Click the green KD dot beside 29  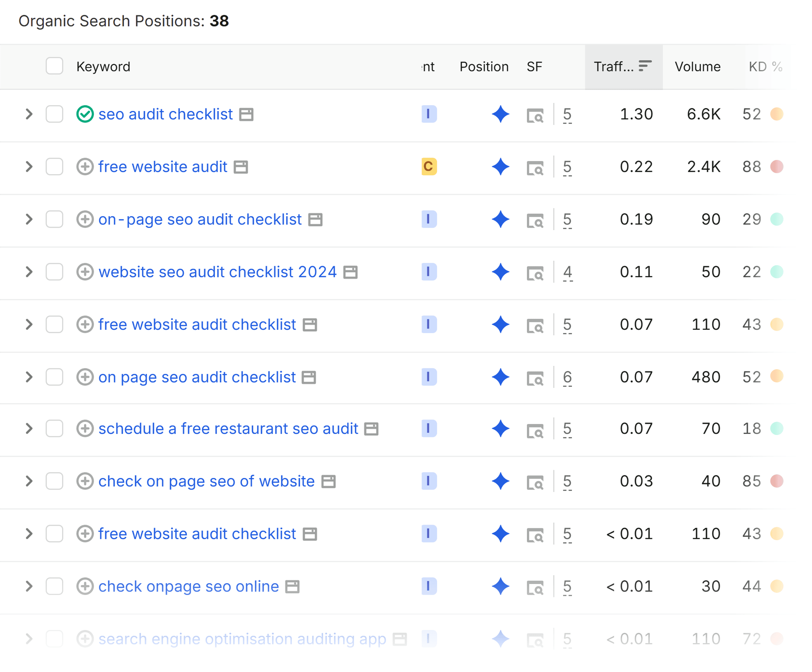pyautogui.click(x=777, y=219)
